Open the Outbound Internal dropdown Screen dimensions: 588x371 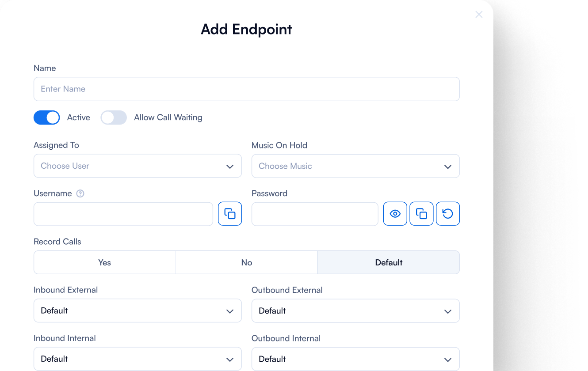point(355,359)
